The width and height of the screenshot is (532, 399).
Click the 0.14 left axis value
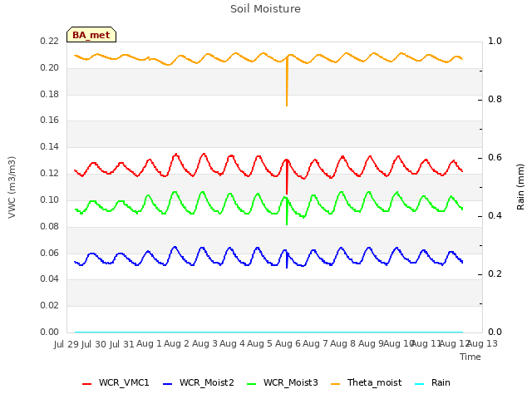pyautogui.click(x=50, y=147)
